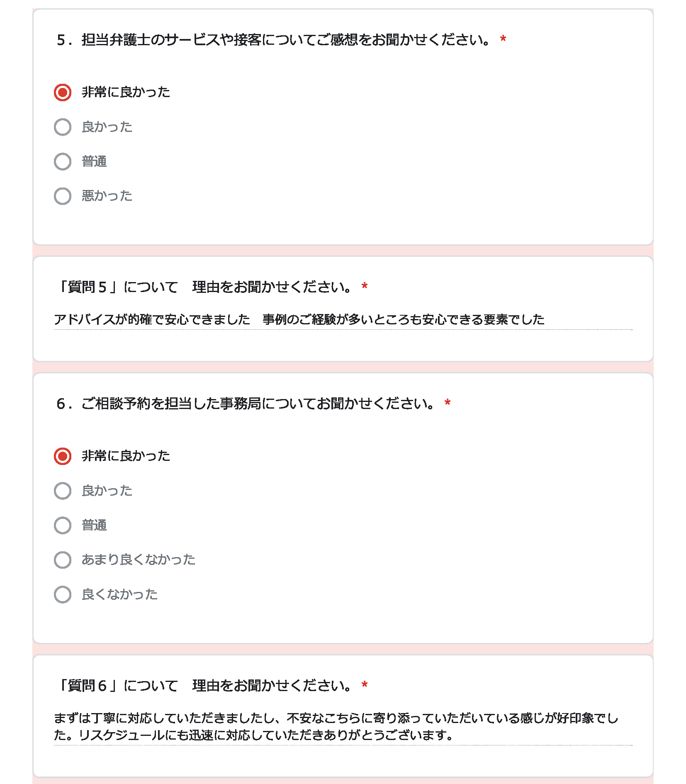Click question 5 title about 担当弁護士
The width and height of the screenshot is (686, 784).
(x=274, y=40)
